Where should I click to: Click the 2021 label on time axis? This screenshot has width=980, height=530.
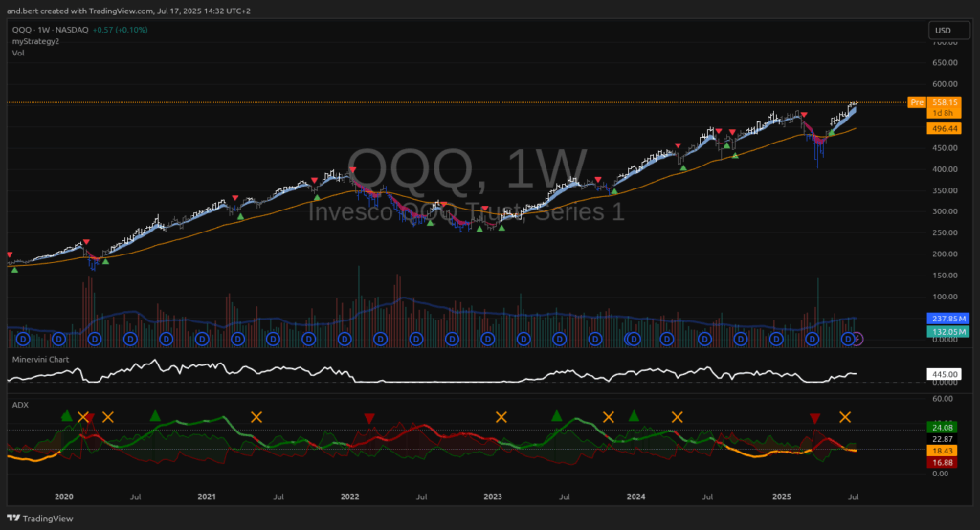(206, 497)
